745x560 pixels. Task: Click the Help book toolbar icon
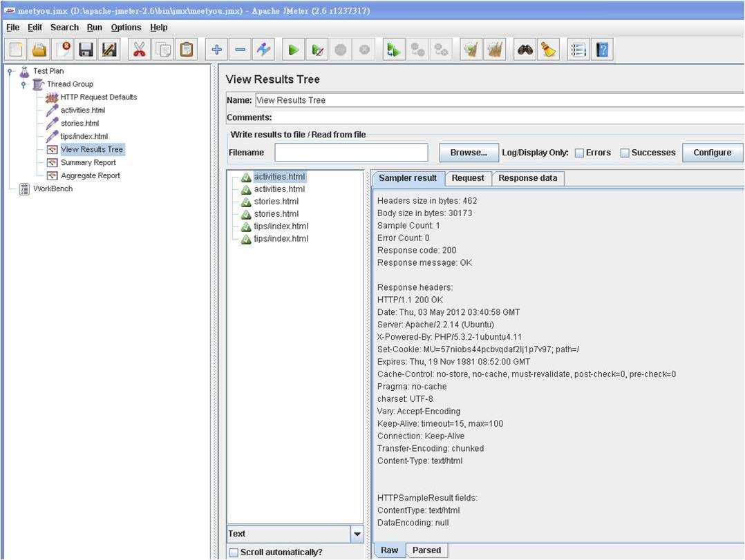click(x=602, y=49)
